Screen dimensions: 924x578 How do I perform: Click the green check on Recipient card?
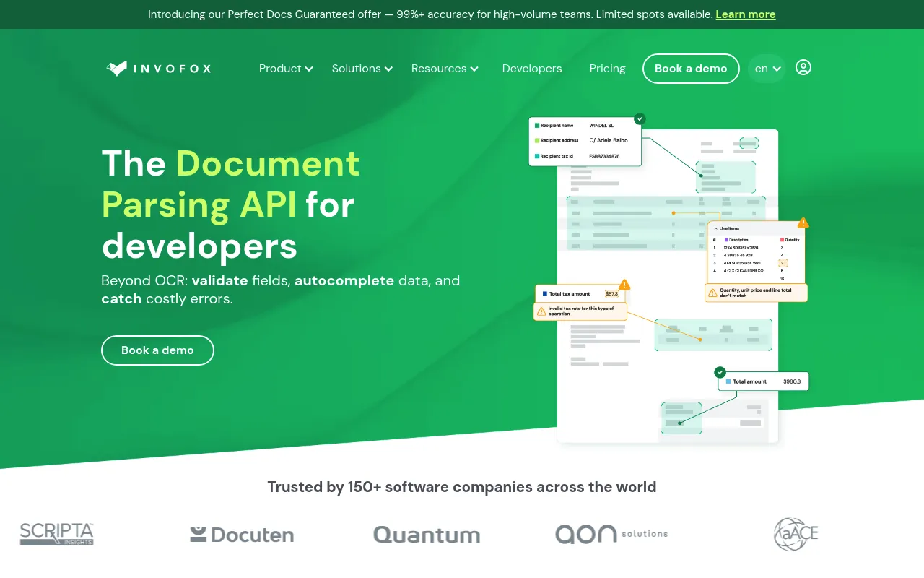640,118
